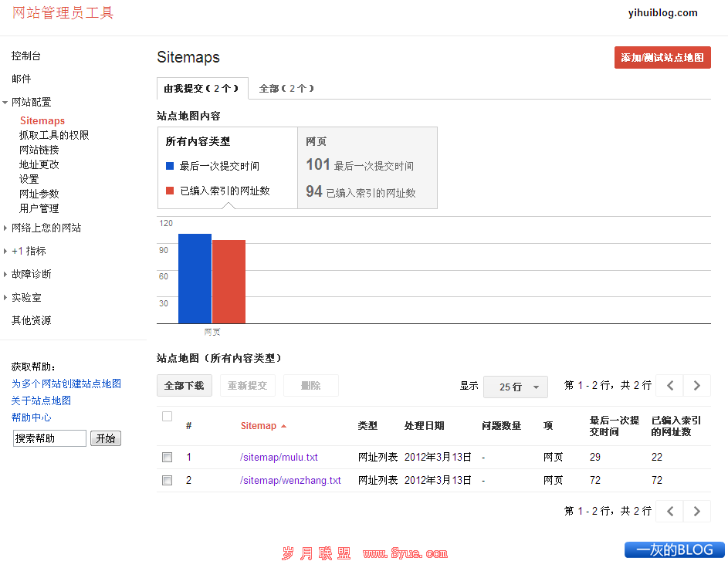Image resolution: width=728 pixels, height=561 pixels.
Task: Toggle the select-all checkbox in the table header
Action: 167,416
